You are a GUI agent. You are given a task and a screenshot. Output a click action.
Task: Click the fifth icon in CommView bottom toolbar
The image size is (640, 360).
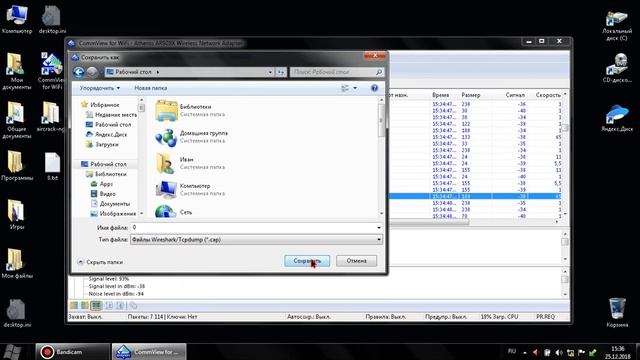click(120, 305)
